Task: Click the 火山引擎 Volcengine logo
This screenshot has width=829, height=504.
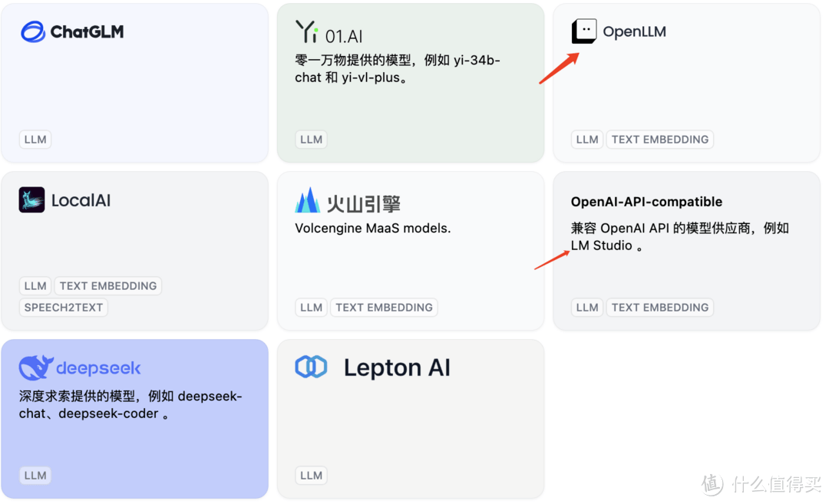Action: (307, 200)
